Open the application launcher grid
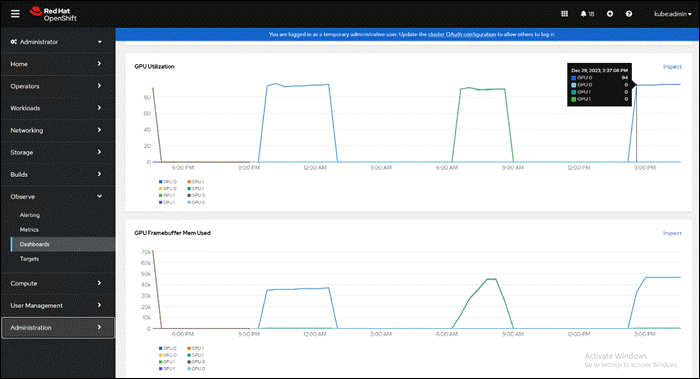Screen dimensions: 700x379 pos(564,14)
